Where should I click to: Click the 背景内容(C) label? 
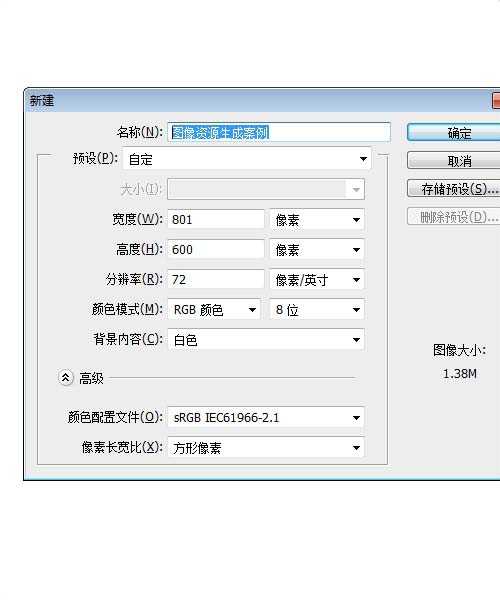[x=128, y=339]
